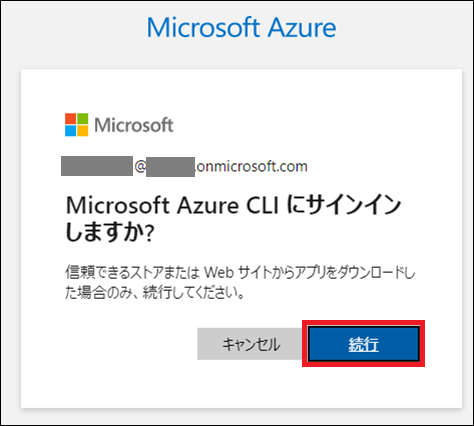Click the @ symbol in account address
This screenshot has width=474, height=426.
140,166
